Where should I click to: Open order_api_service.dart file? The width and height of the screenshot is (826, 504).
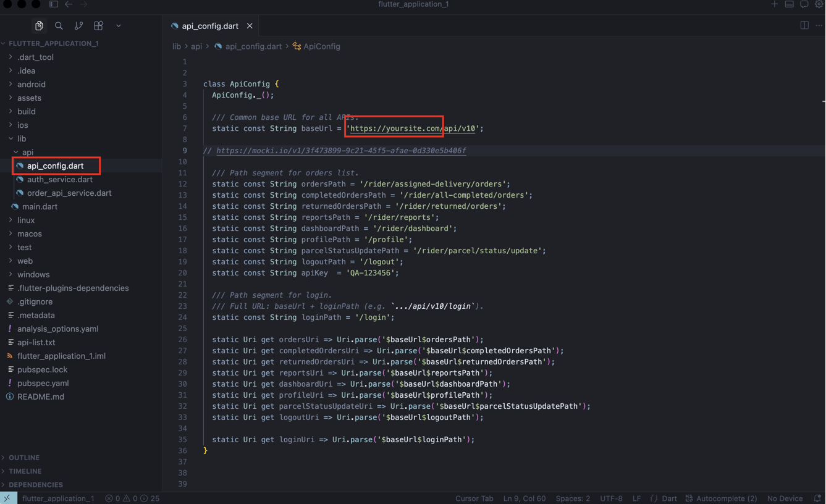(69, 193)
